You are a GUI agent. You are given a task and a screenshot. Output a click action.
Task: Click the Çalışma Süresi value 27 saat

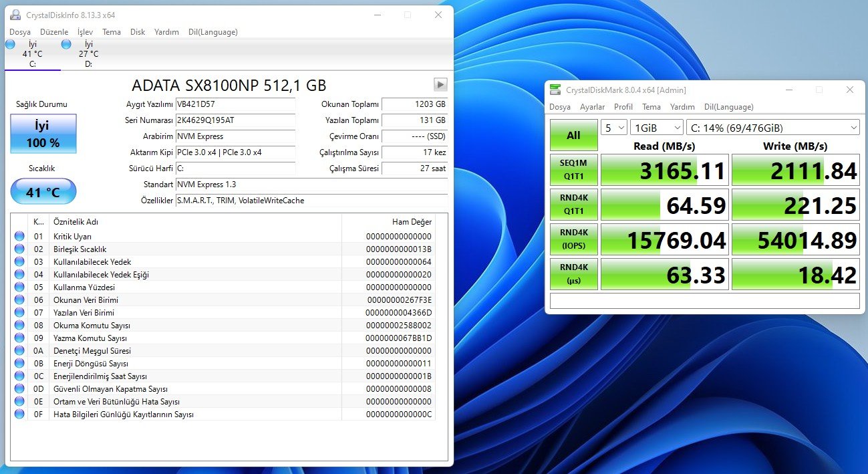click(x=414, y=168)
